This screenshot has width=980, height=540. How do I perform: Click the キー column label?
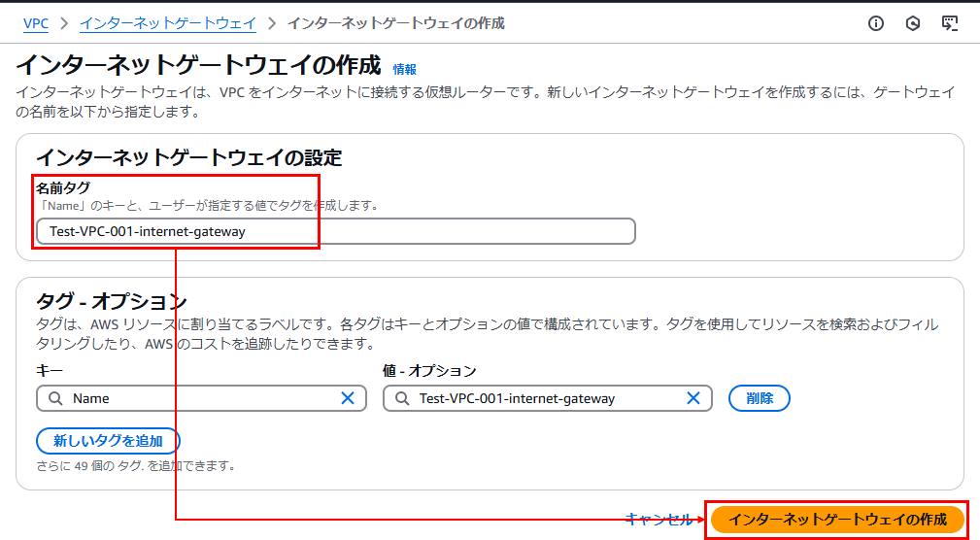tap(50, 371)
